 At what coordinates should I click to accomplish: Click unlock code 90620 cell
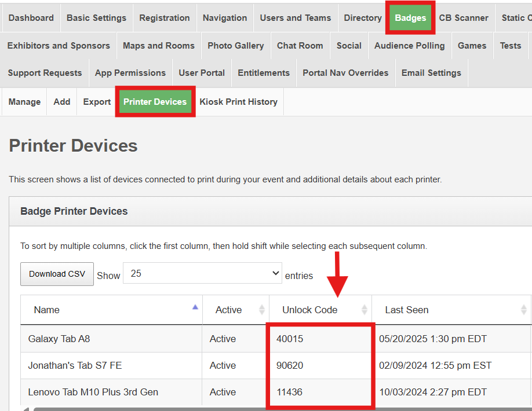pyautogui.click(x=290, y=365)
